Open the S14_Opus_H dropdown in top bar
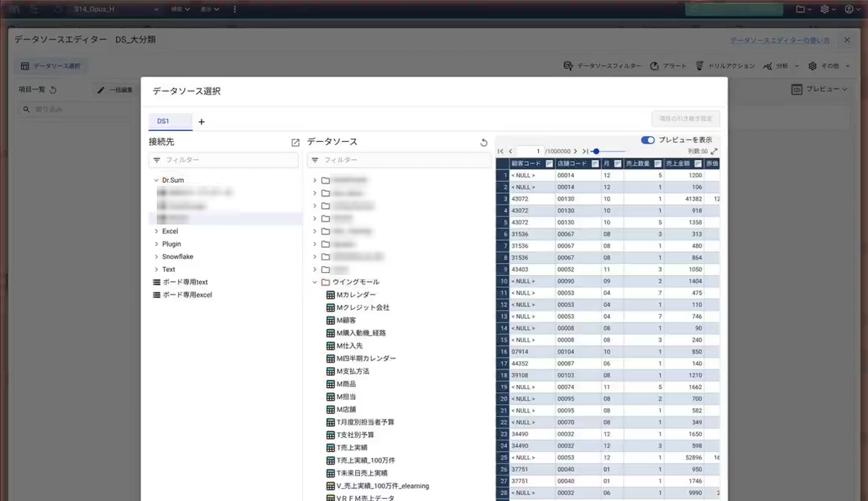 pyautogui.click(x=116, y=10)
